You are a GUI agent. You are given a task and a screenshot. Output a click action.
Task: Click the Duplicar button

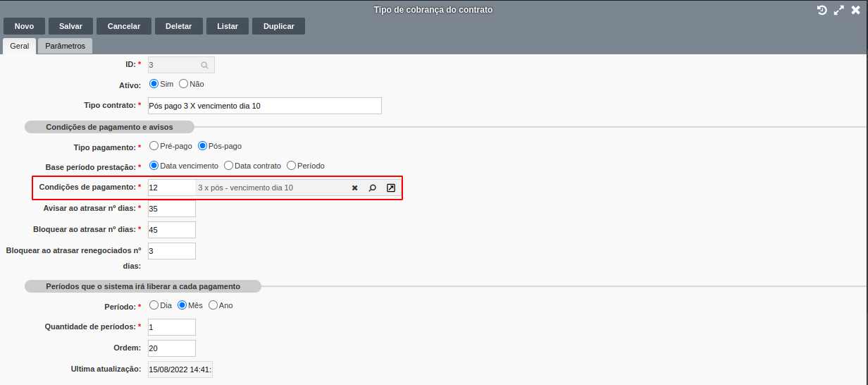click(278, 26)
